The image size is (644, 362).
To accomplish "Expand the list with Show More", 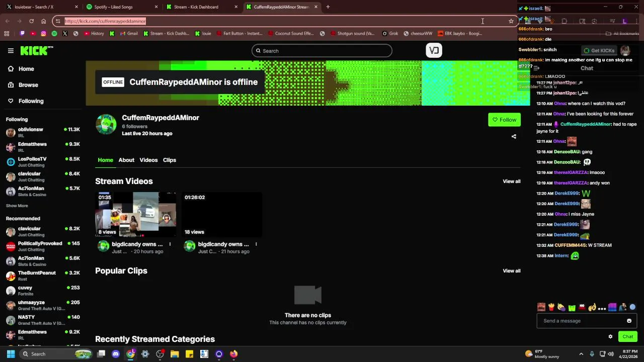I will 17,206.
